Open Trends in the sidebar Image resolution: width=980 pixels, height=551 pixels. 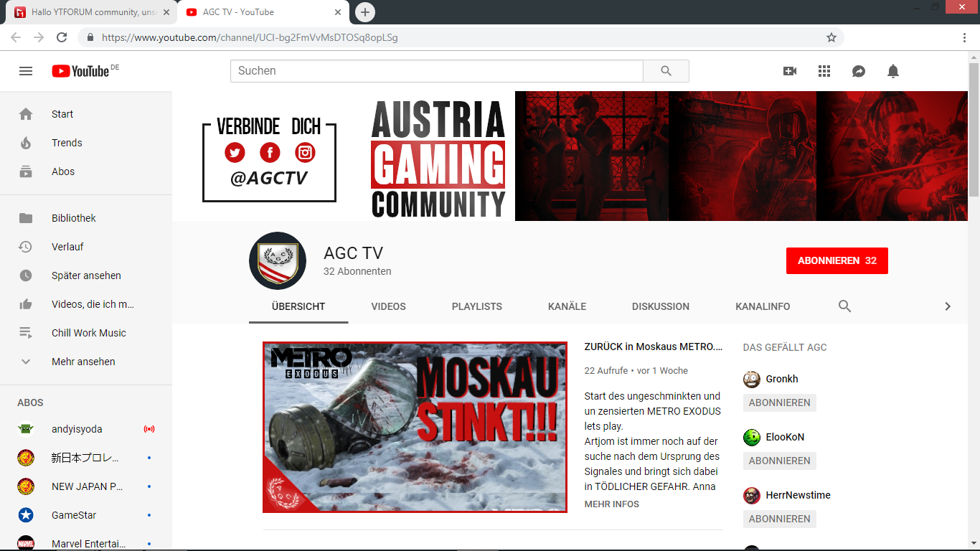click(x=67, y=143)
